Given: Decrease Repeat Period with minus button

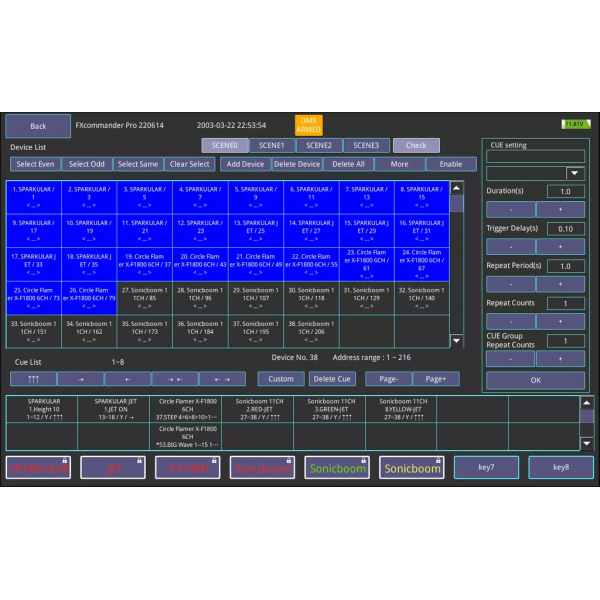Looking at the screenshot, I should click(x=510, y=284).
